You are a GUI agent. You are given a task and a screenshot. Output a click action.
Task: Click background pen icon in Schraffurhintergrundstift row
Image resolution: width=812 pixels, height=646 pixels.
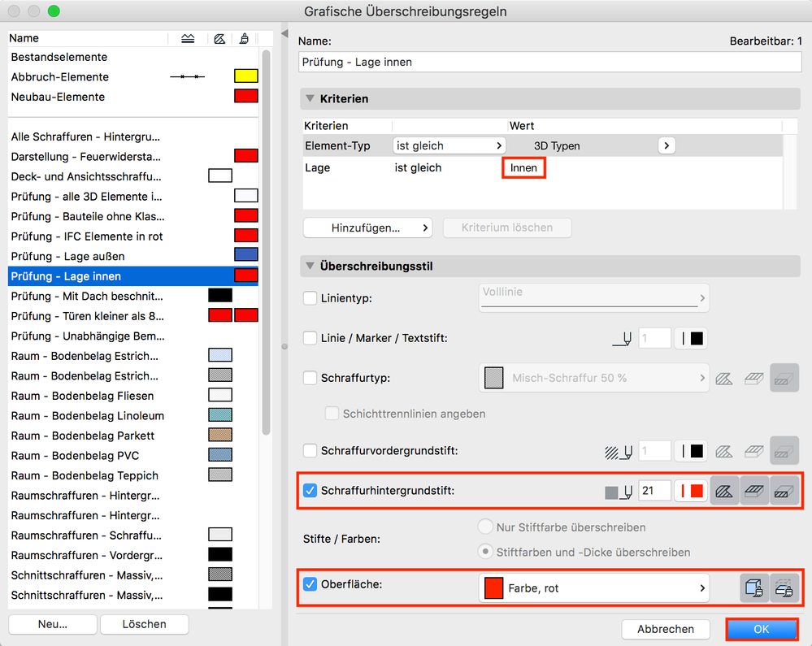pyautogui.click(x=619, y=492)
